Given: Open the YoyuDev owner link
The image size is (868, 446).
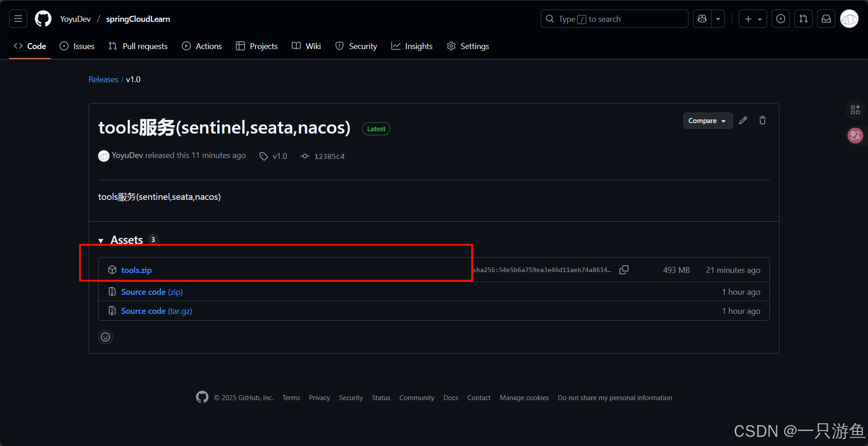Looking at the screenshot, I should [x=75, y=19].
